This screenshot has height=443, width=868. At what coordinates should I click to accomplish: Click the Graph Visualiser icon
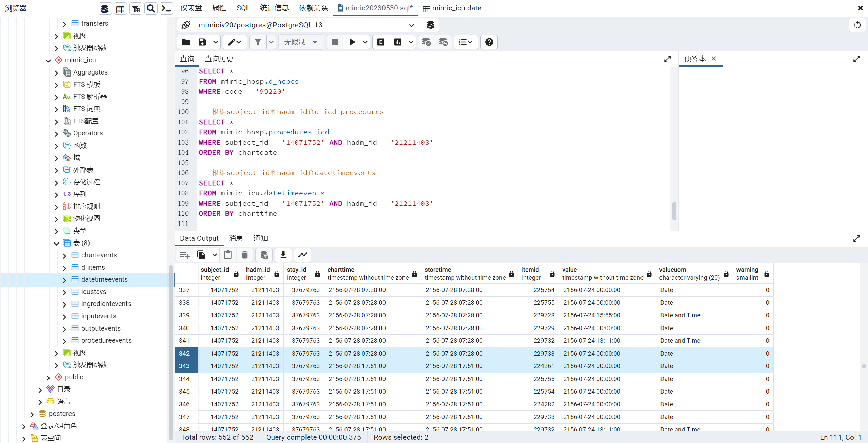302,255
